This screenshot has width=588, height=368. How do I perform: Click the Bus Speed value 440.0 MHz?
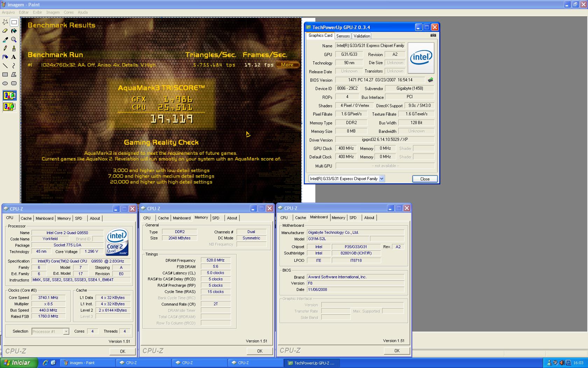tap(48, 310)
